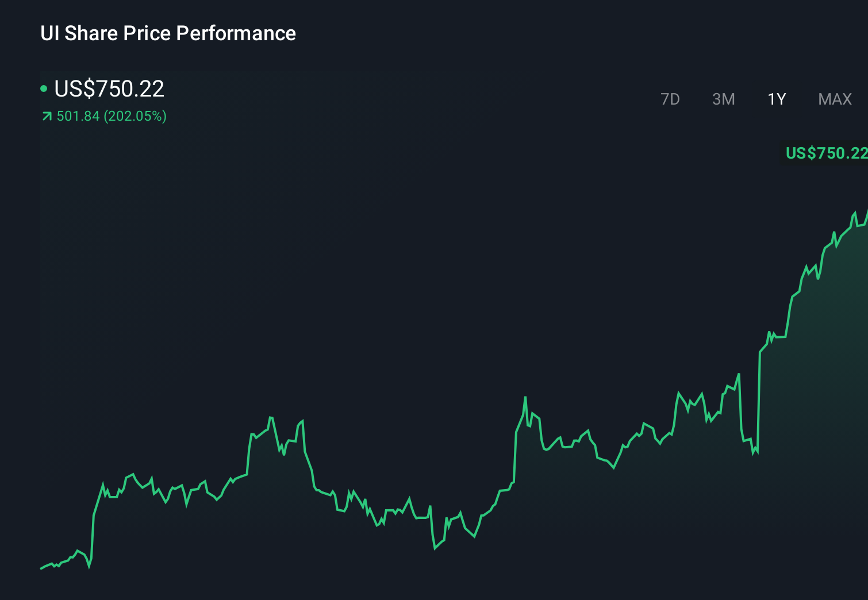Choose the 1Y time range

(x=777, y=99)
